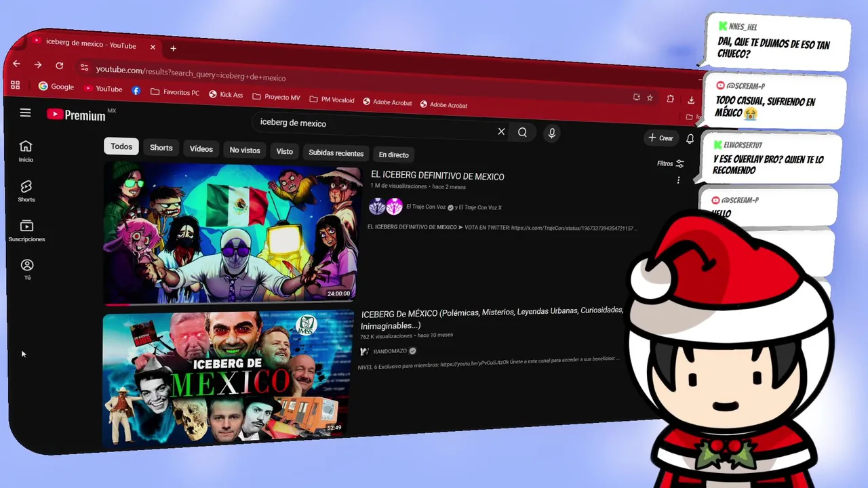
Task: Open ICEBERG DE MEXICO Randomazo thumbnail
Action: 228,379
